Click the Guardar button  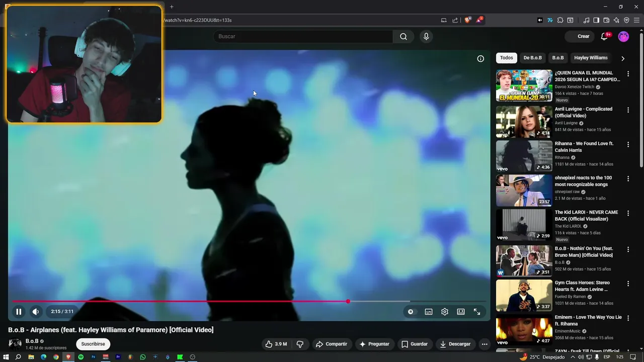(x=415, y=344)
